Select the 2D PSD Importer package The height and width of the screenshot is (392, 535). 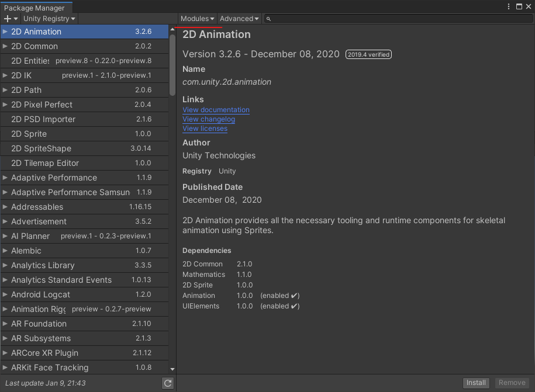85,119
